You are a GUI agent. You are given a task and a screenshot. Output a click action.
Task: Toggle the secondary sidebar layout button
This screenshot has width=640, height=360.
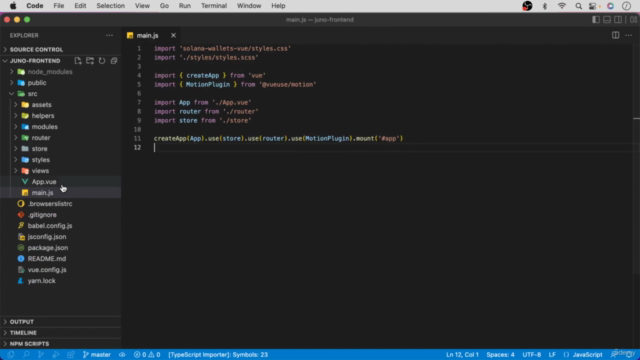pyautogui.click(x=618, y=20)
